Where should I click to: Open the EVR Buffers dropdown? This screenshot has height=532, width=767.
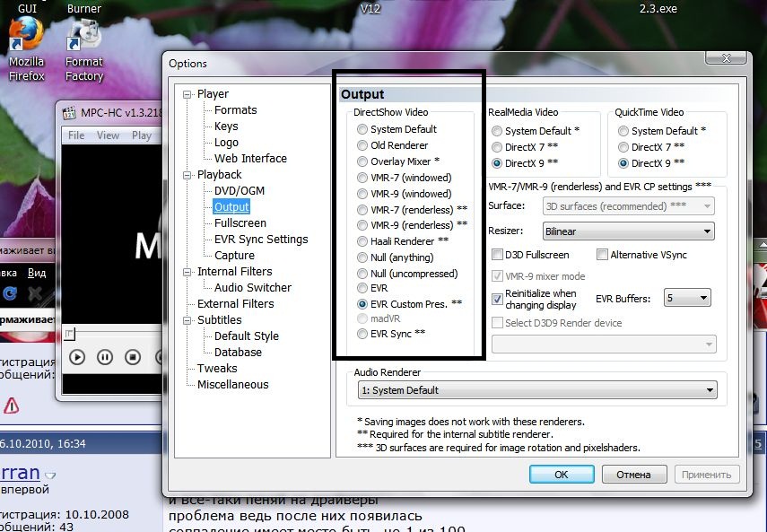pos(686,297)
